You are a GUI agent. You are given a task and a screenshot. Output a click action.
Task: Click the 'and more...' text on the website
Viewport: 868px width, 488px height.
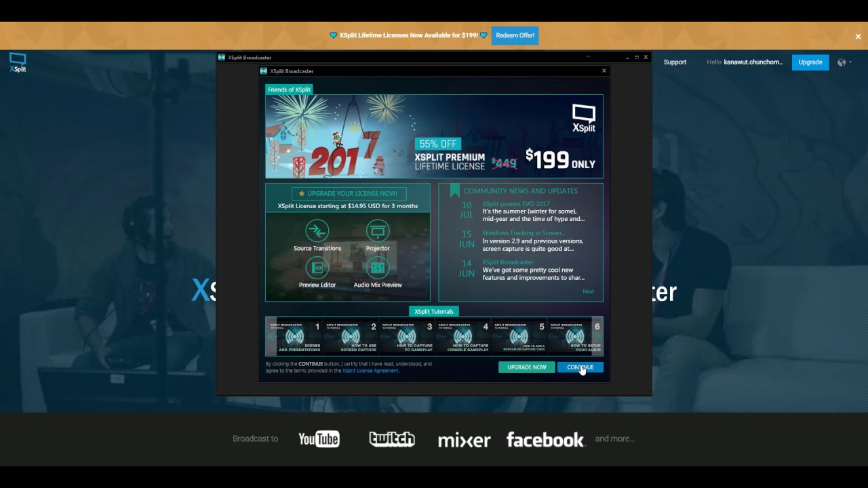[x=615, y=439]
